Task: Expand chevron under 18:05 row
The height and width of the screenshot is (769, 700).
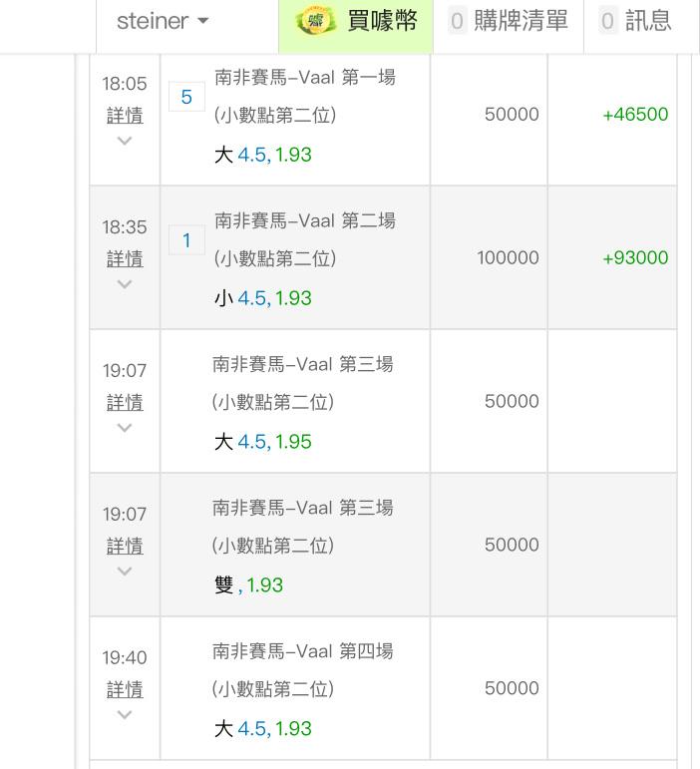Action: coord(125,142)
